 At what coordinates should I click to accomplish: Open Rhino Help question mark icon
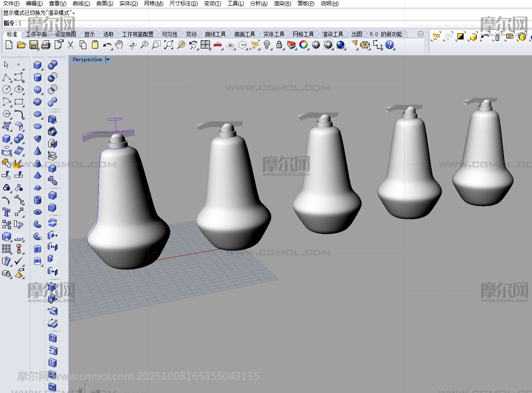pos(390,45)
